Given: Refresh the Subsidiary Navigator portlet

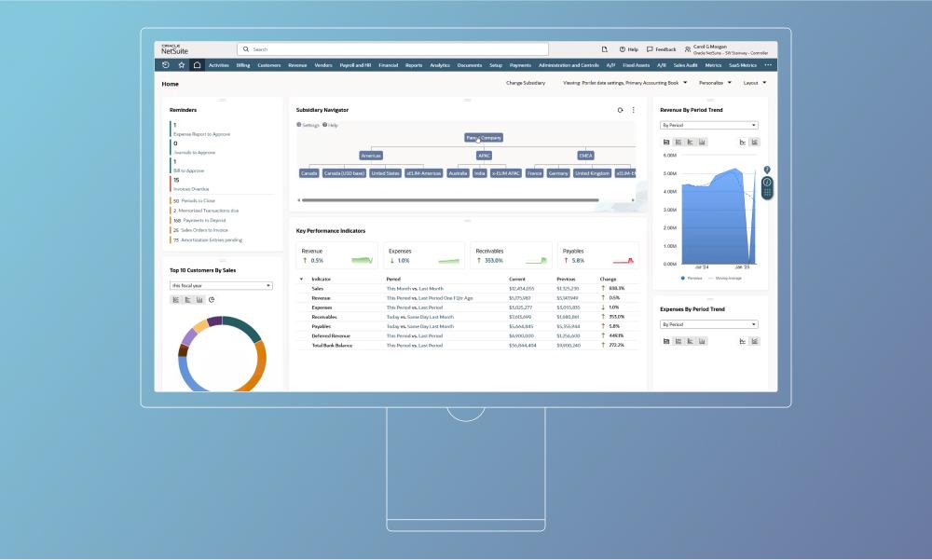Looking at the screenshot, I should [x=618, y=109].
